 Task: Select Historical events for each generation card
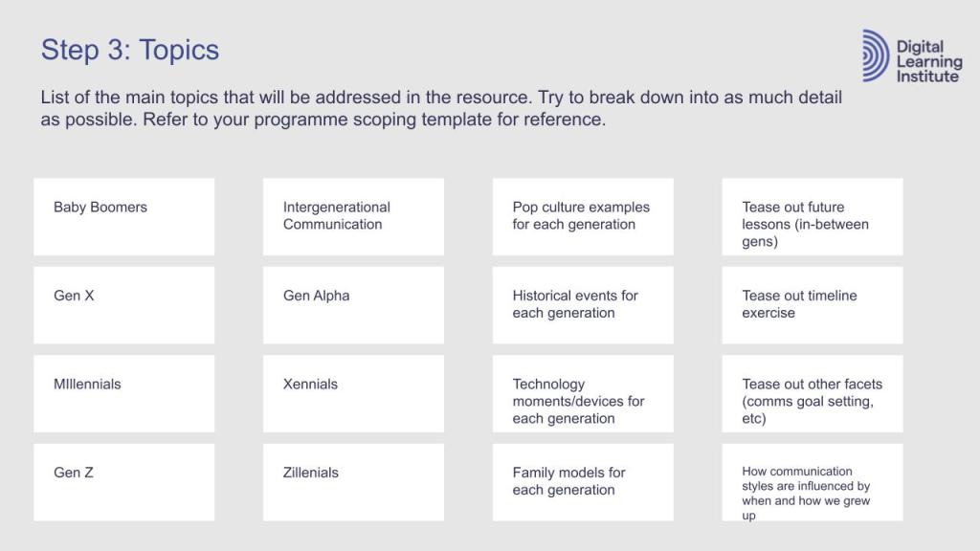[583, 305]
